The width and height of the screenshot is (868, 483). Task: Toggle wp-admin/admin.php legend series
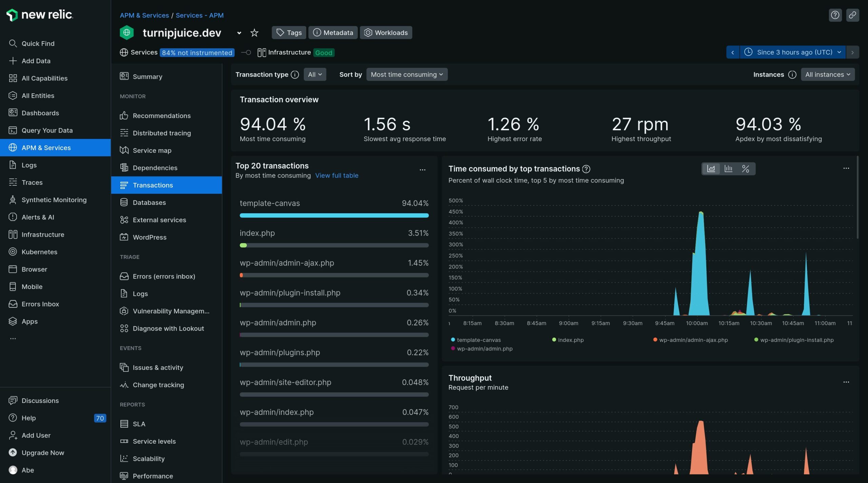[x=481, y=349]
